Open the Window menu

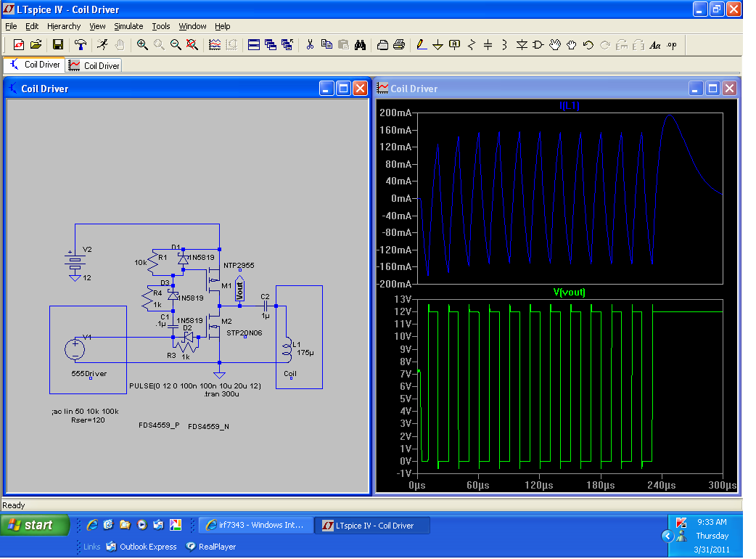pyautogui.click(x=192, y=26)
